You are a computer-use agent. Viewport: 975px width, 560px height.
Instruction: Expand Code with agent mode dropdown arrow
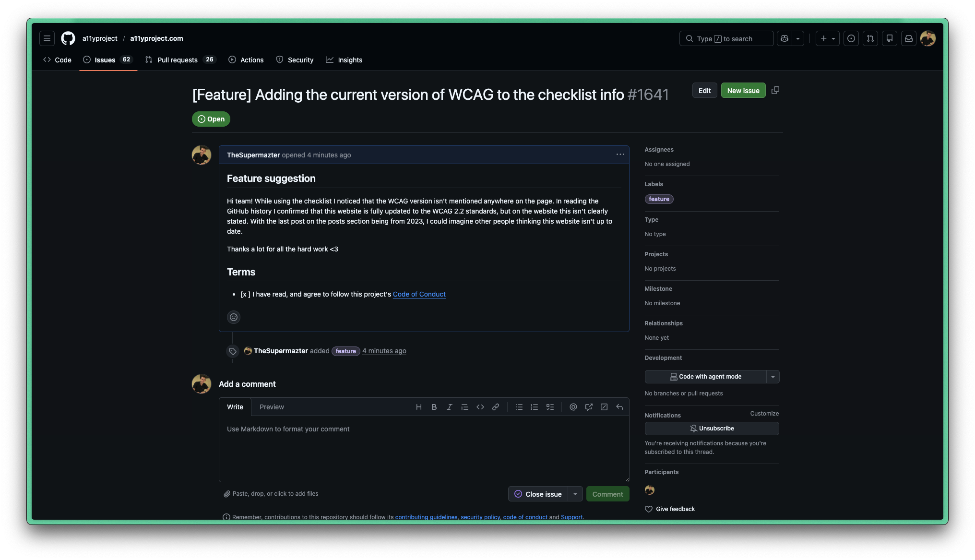773,377
